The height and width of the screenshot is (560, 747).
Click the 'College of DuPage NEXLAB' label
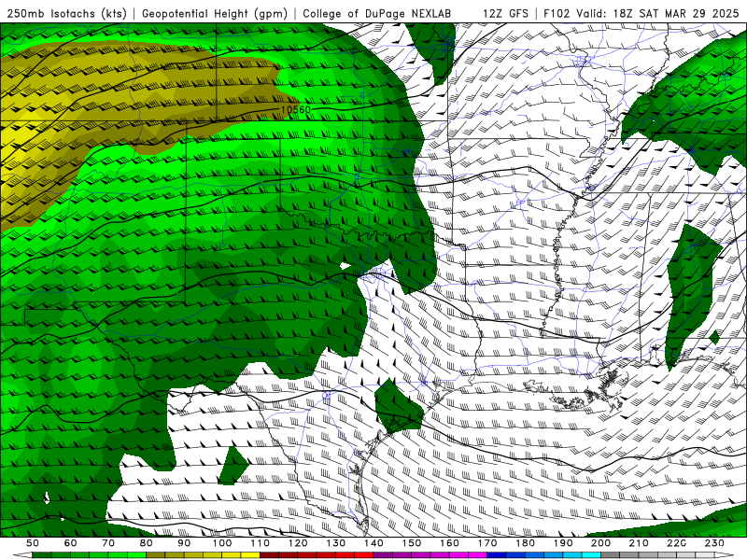pos(377,13)
